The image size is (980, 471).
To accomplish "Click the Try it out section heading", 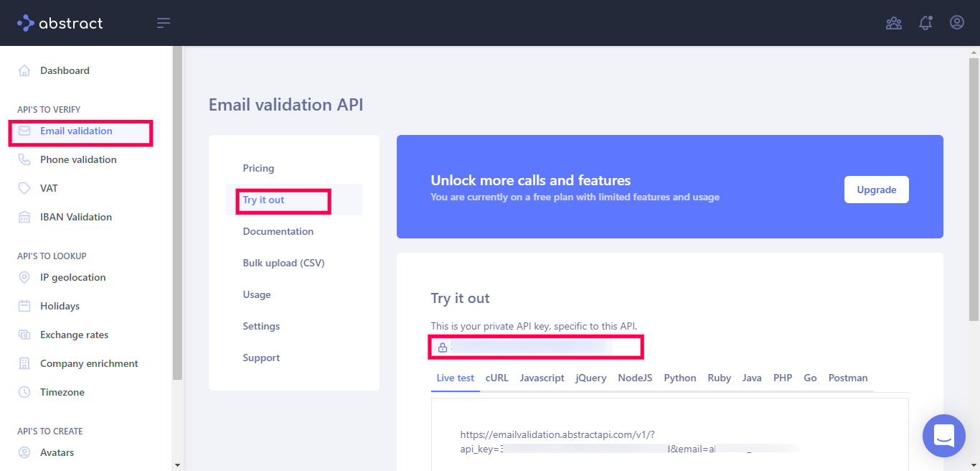I will [461, 298].
